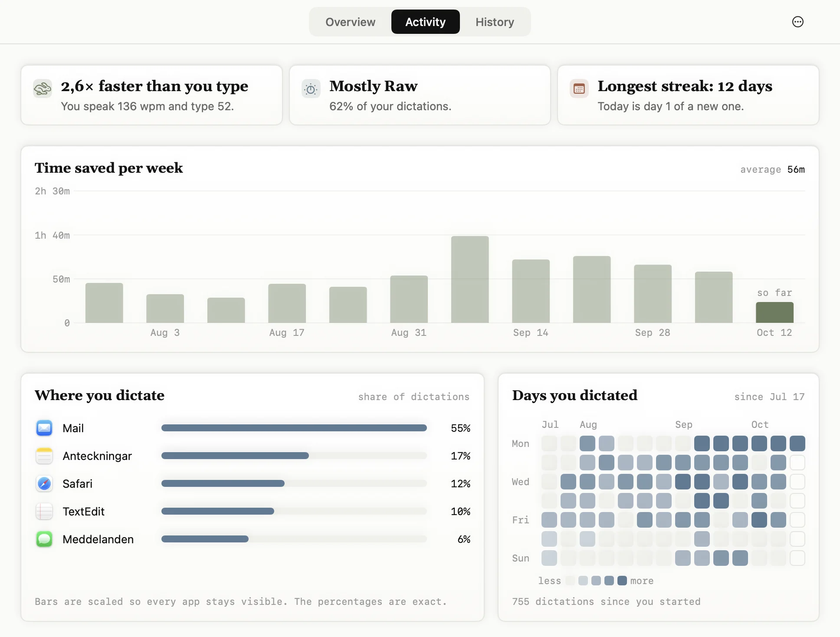Screen dimensions: 840x637
Task: Click the Aug 3 week bar
Action: tap(165, 309)
